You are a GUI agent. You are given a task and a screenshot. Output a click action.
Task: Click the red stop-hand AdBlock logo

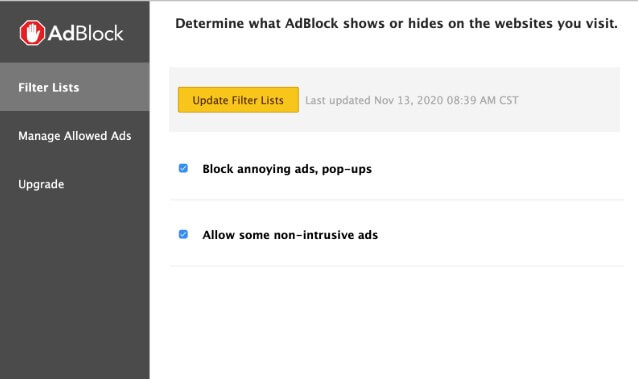pyautogui.click(x=32, y=33)
